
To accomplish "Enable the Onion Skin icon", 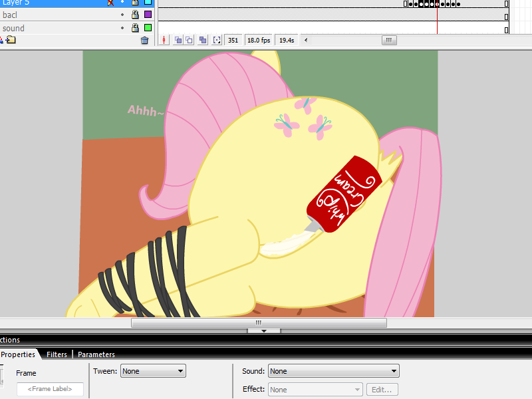I will pos(178,40).
